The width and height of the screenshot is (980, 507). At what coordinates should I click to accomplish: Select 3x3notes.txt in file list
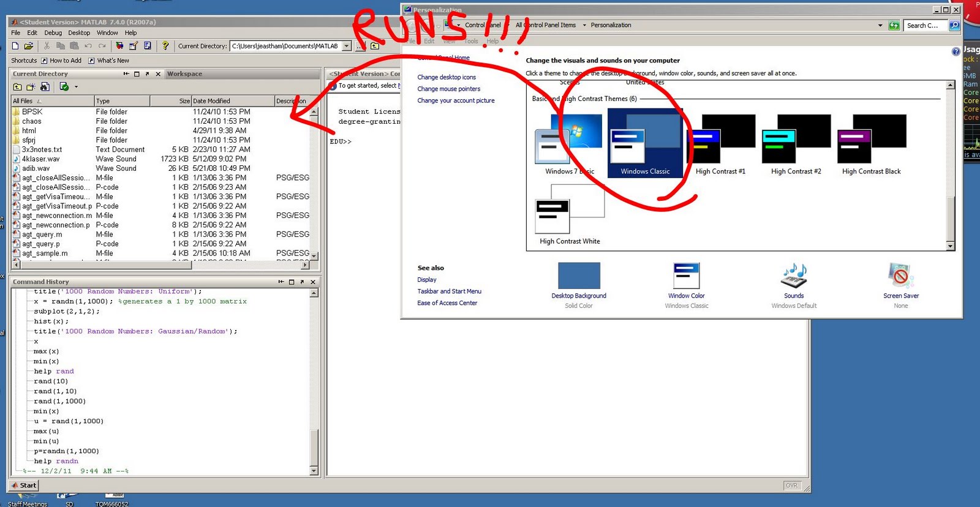pos(42,149)
